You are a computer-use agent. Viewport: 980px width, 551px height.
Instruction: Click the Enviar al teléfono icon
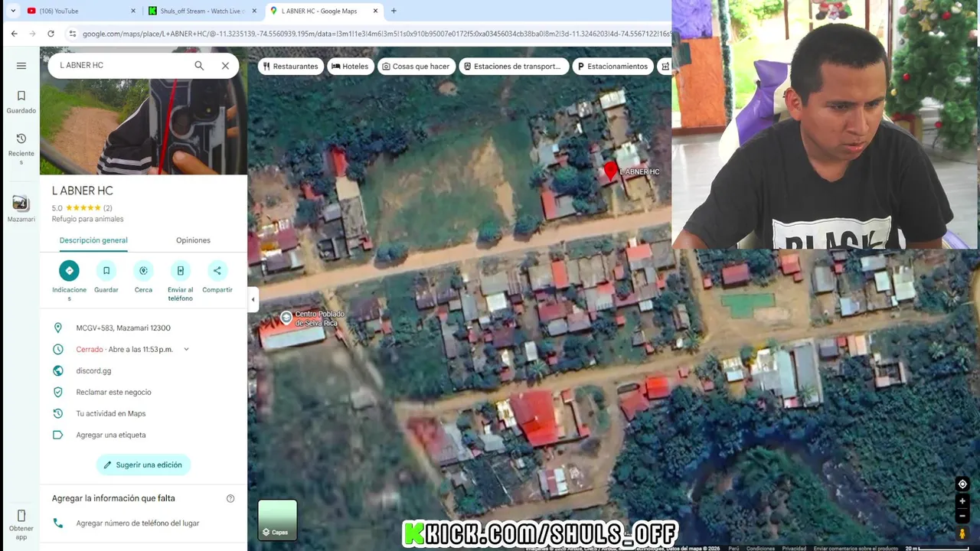pyautogui.click(x=180, y=270)
